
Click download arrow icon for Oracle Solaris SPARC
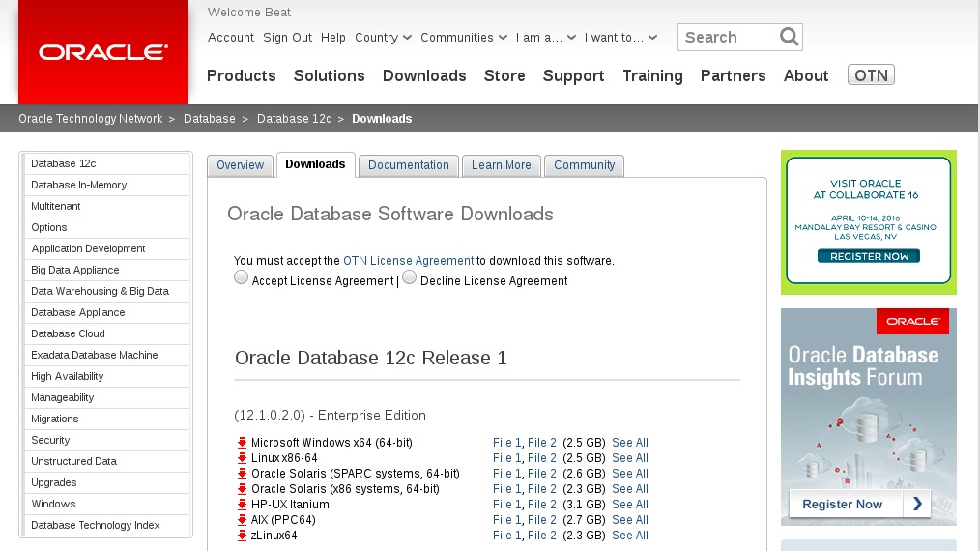click(242, 474)
